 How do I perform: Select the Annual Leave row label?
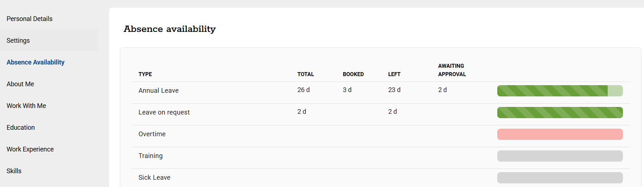158,91
